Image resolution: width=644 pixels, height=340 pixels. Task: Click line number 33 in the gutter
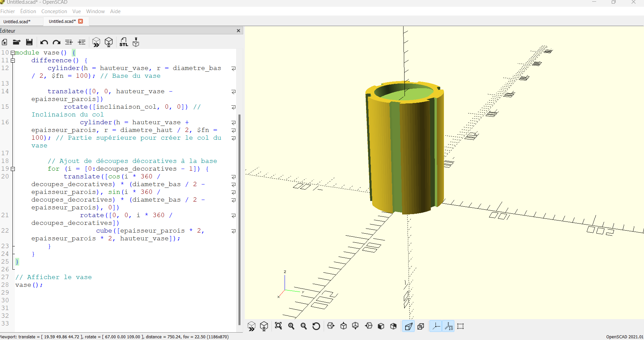5,324
